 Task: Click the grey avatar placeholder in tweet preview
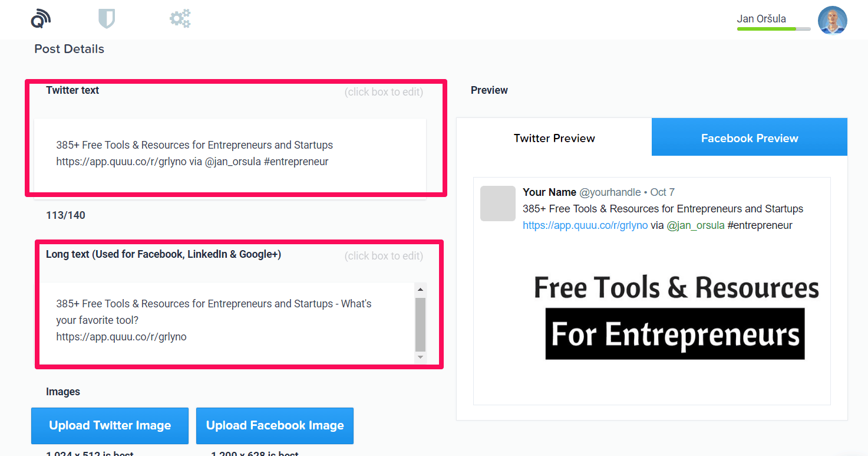tap(498, 204)
